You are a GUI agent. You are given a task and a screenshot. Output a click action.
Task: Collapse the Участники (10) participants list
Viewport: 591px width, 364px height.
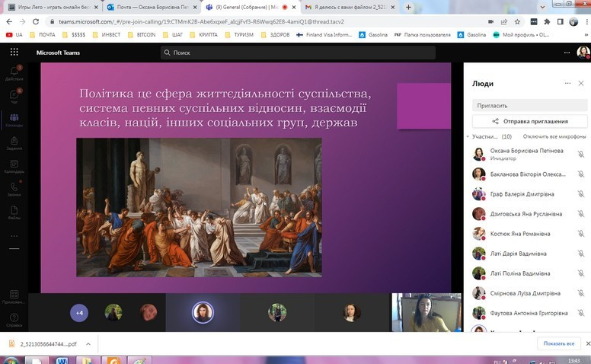(468, 137)
